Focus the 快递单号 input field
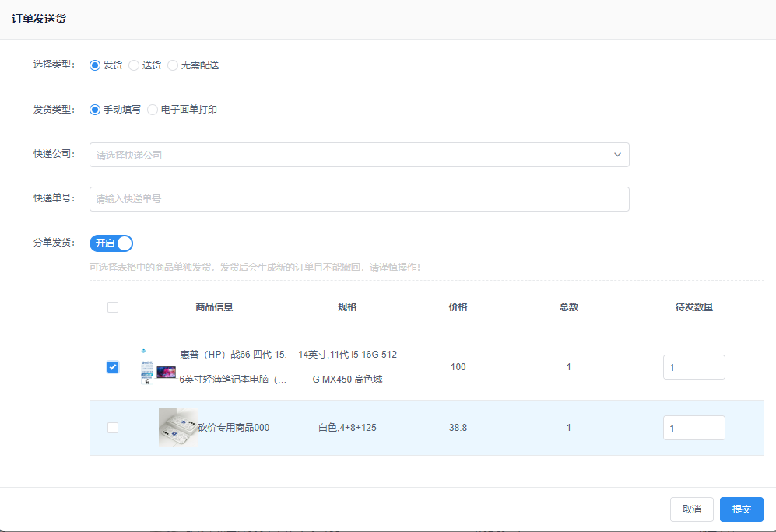This screenshot has height=532, width=776. (x=358, y=199)
